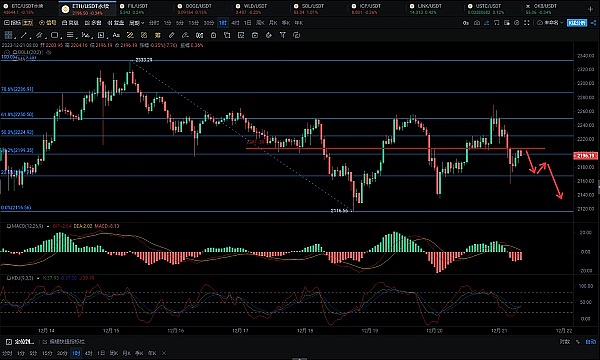The height and width of the screenshot is (360, 600).
Task: Toggle MACD indicator panel checkbox
Action: [8, 226]
